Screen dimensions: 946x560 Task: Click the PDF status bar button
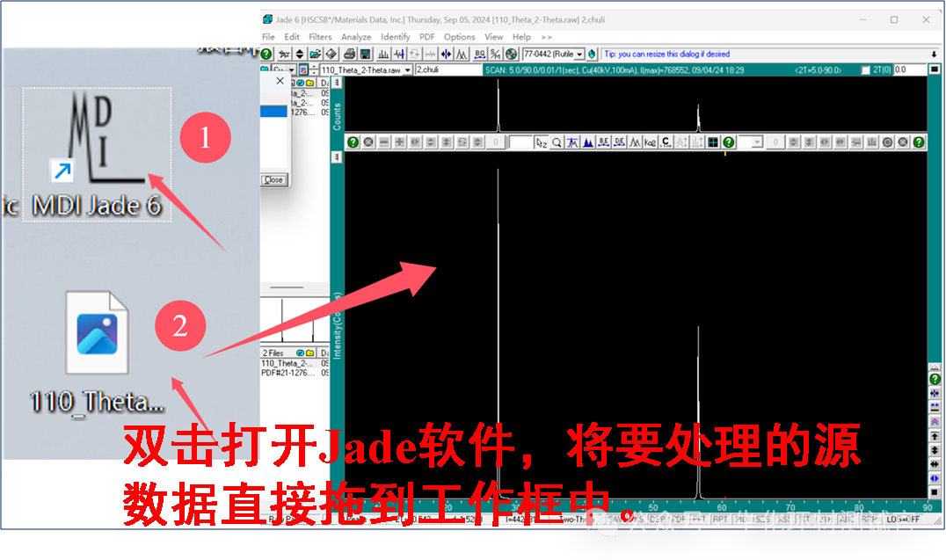678,519
